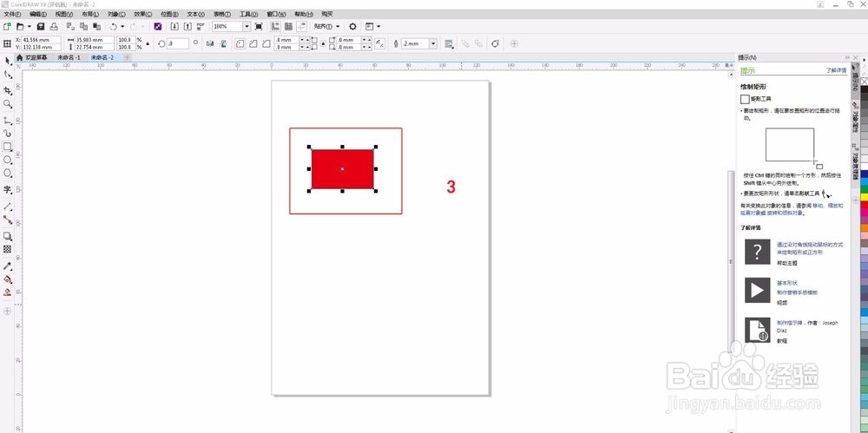Select the Crop tool
This screenshot has width=868, height=433.
pyautogui.click(x=7, y=90)
